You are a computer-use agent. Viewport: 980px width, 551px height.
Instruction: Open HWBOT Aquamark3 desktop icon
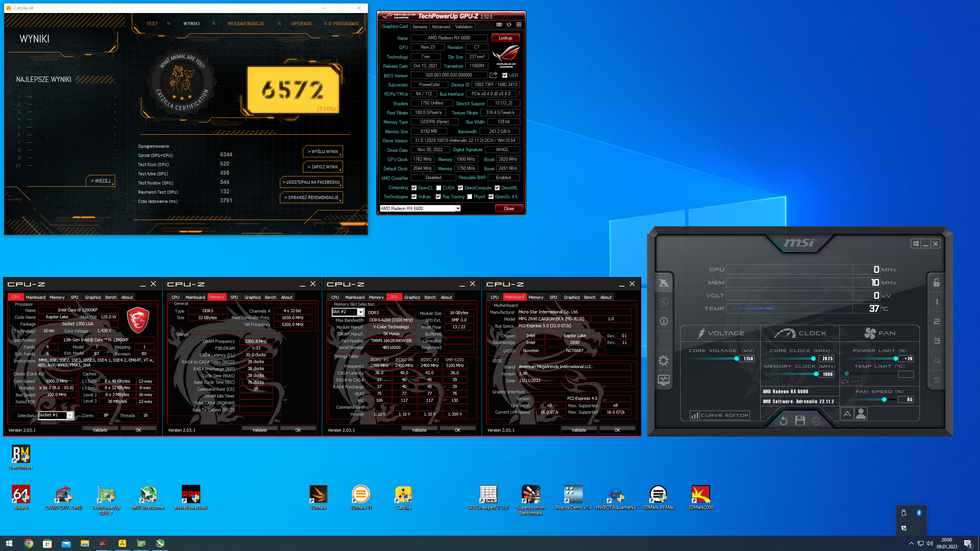(x=616, y=497)
